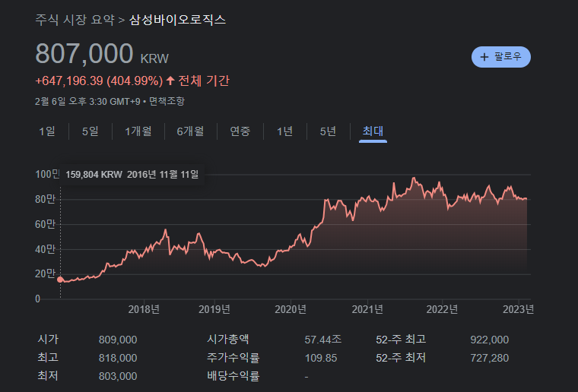Click the KRW currency label
The image size is (578, 392).
(154, 59)
